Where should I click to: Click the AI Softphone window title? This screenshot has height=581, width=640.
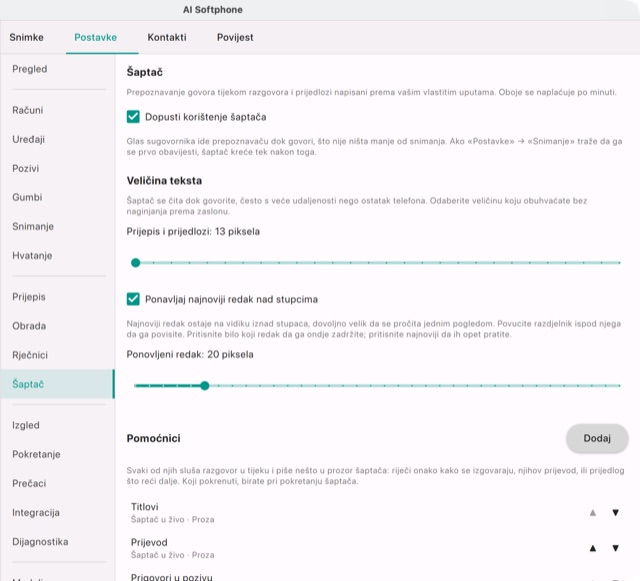[x=213, y=10]
